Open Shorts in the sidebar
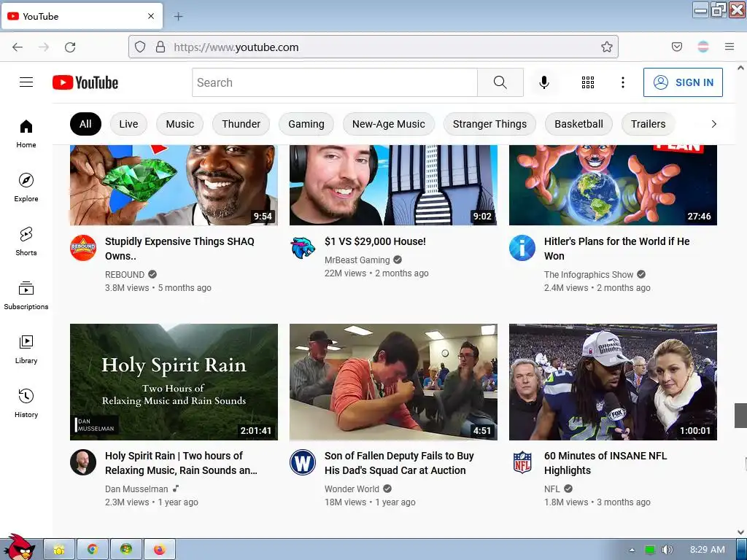The image size is (747, 560). pyautogui.click(x=26, y=241)
